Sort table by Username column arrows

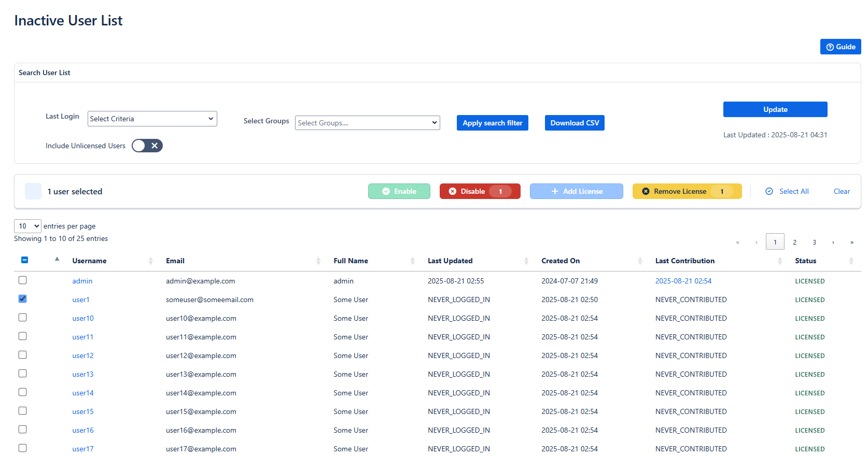(x=150, y=261)
